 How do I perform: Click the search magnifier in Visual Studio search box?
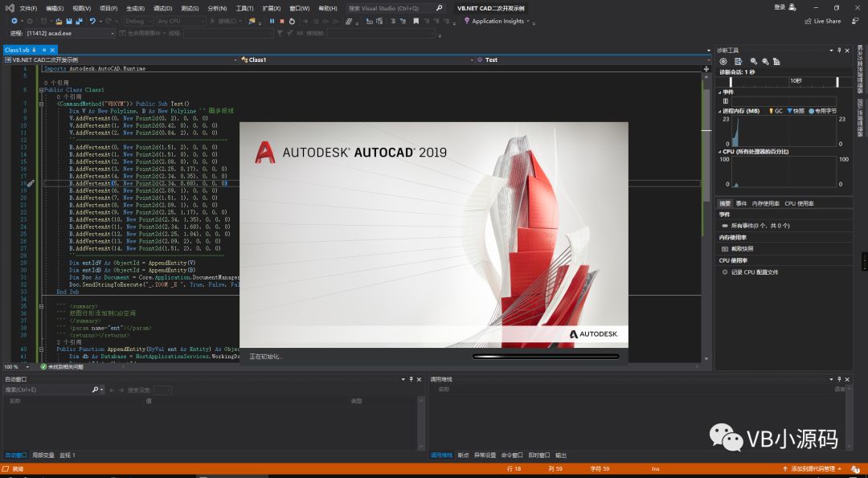tap(439, 8)
